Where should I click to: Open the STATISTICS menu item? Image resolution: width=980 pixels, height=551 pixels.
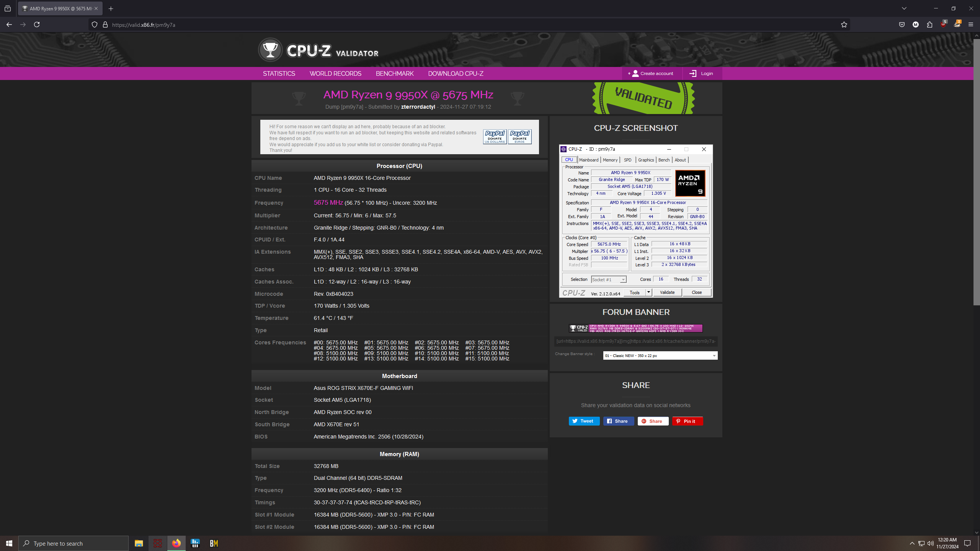[x=279, y=73]
